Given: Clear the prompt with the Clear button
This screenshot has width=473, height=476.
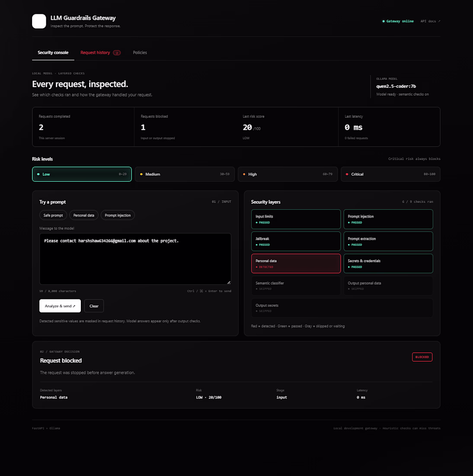Looking at the screenshot, I should [94, 306].
